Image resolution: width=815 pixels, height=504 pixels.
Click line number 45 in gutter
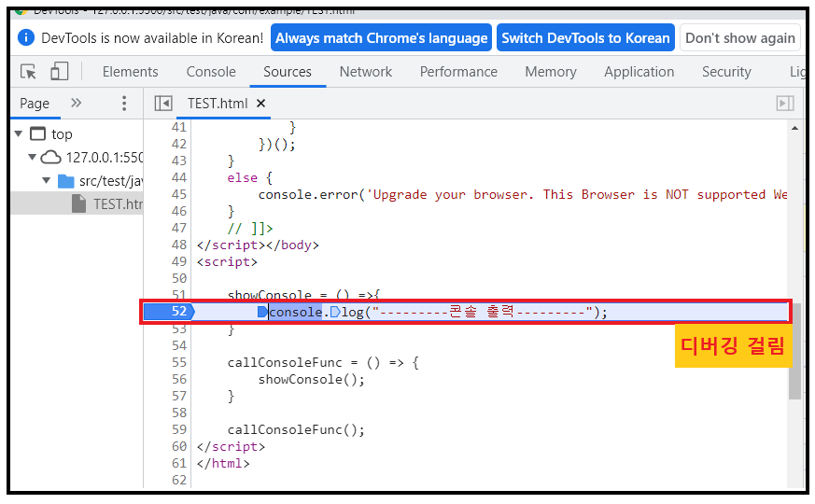[179, 194]
